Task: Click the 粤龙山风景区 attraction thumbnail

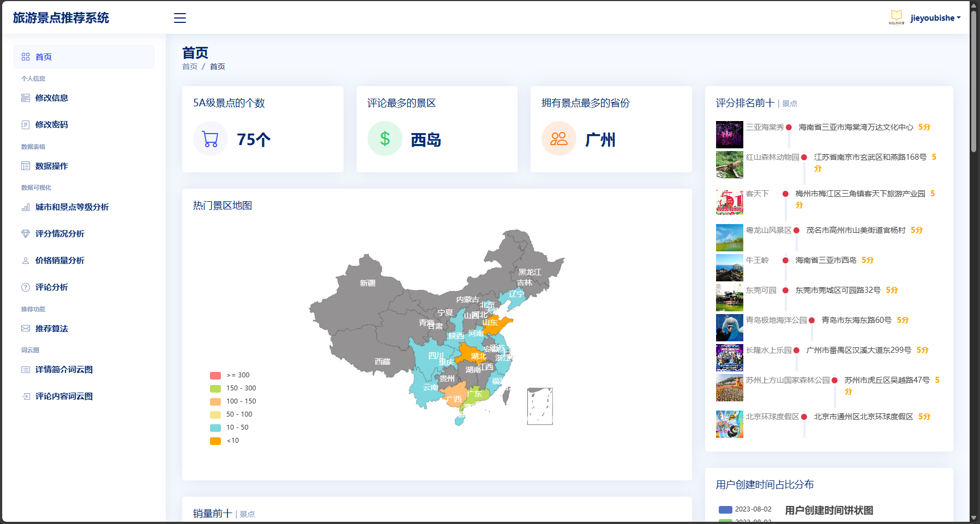Action: coord(730,238)
